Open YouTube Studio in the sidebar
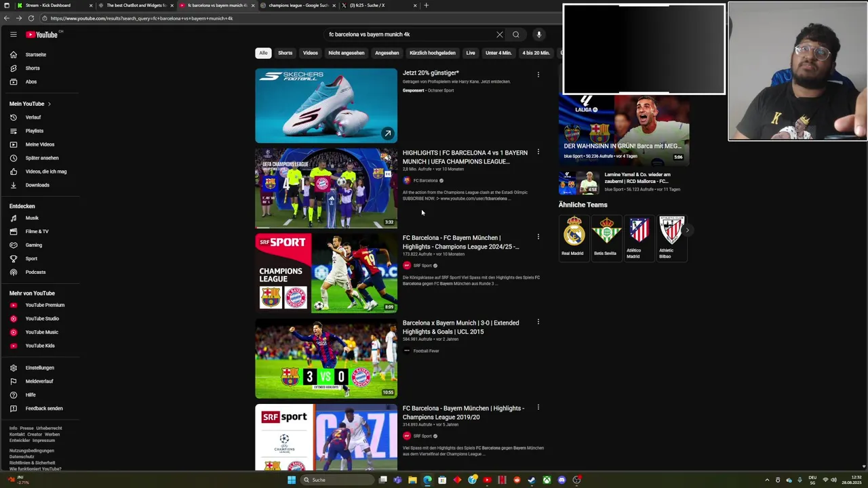Image resolution: width=868 pixels, height=488 pixels. click(42, 319)
